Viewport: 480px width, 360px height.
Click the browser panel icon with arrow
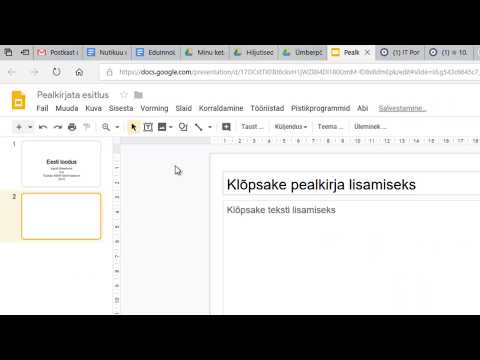pyautogui.click(x=25, y=52)
